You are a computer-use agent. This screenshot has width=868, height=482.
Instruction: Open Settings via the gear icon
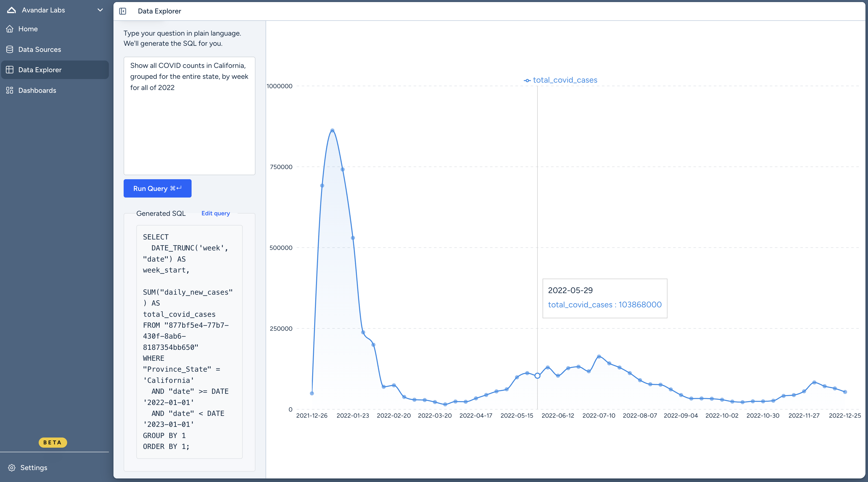click(x=11, y=468)
